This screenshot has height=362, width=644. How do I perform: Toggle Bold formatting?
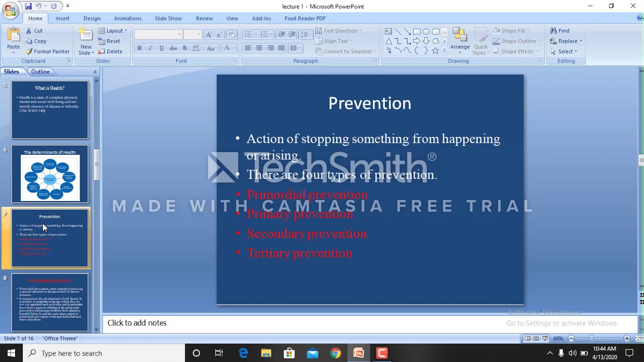pyautogui.click(x=139, y=48)
